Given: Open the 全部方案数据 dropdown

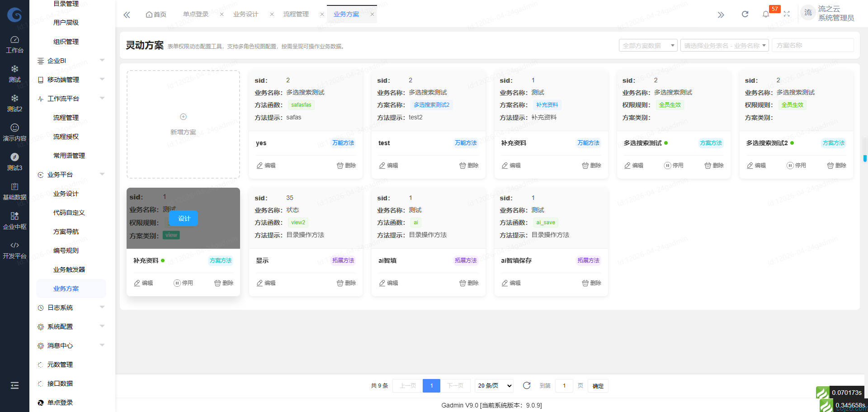Looking at the screenshot, I should [x=648, y=45].
